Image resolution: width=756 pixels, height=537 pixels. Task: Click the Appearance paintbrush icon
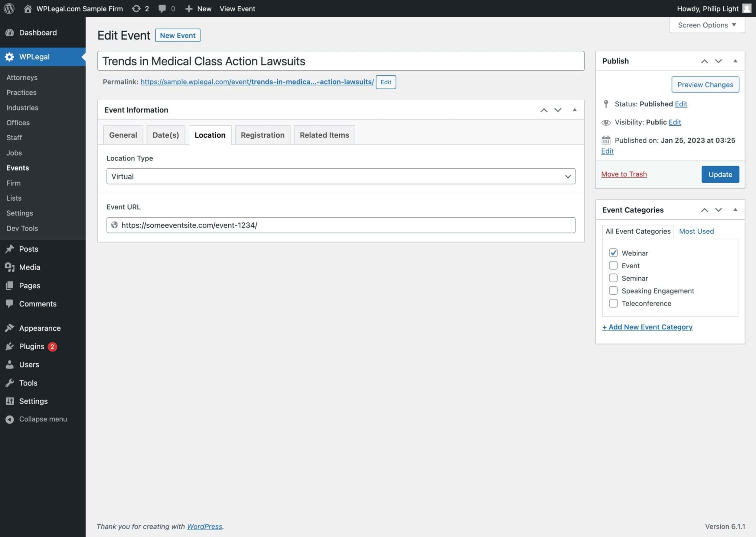10,328
